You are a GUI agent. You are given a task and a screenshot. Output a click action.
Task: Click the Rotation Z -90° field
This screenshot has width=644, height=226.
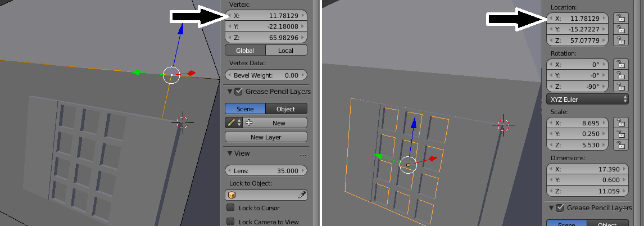pyautogui.click(x=578, y=87)
